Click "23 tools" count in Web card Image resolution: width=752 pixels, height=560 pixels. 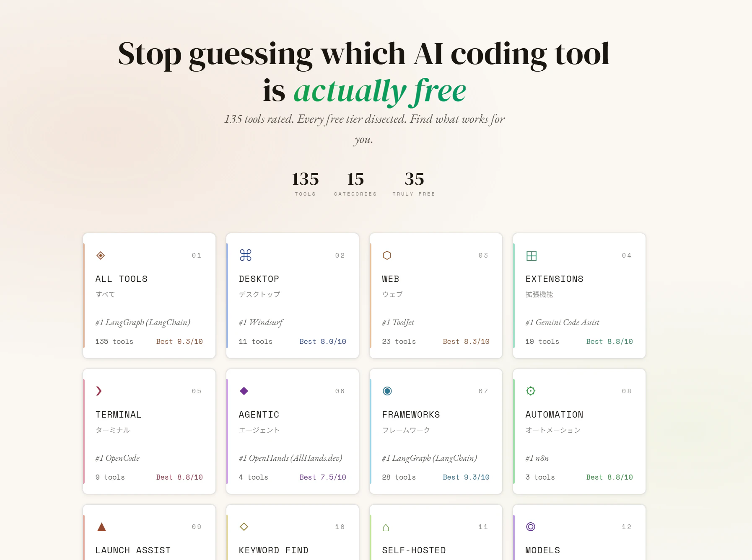[399, 342]
